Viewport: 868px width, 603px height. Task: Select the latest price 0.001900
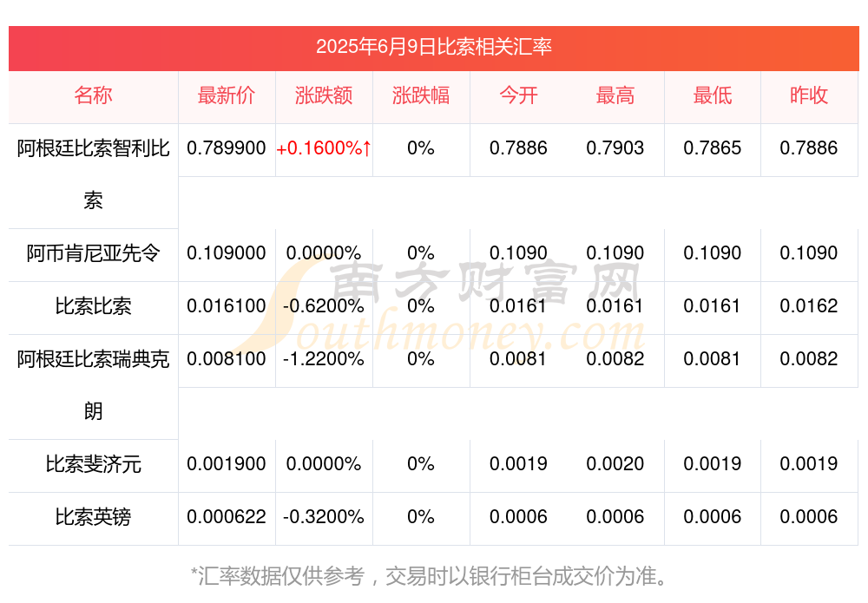[226, 464]
